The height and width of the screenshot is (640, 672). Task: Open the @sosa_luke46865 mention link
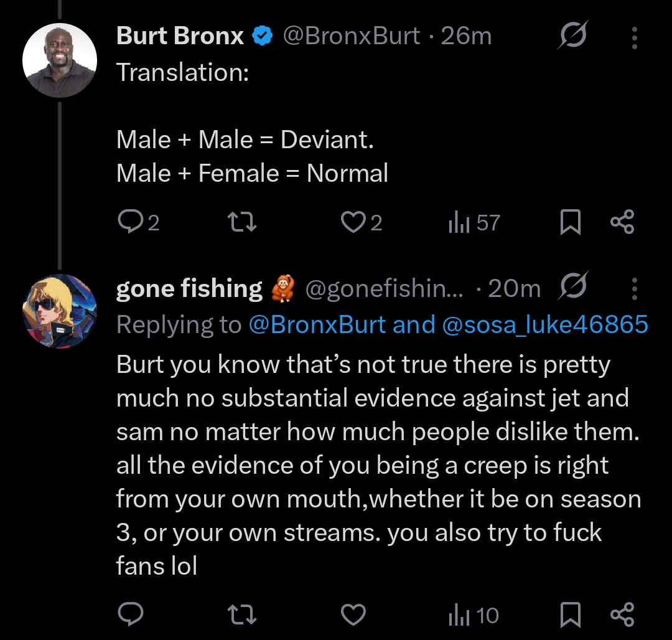click(545, 324)
